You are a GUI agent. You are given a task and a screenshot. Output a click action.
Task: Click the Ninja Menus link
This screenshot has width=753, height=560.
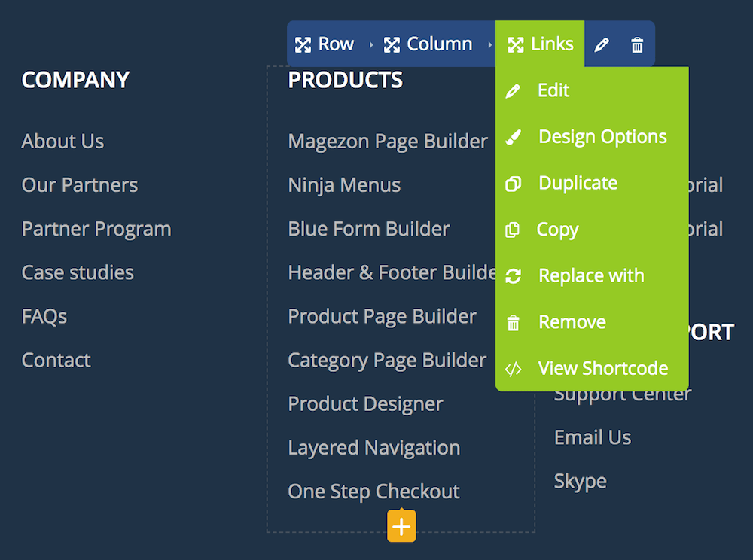344,185
